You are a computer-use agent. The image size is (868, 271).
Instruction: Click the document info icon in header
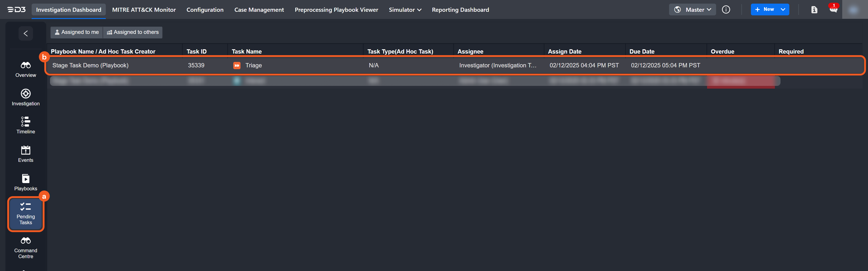point(814,10)
